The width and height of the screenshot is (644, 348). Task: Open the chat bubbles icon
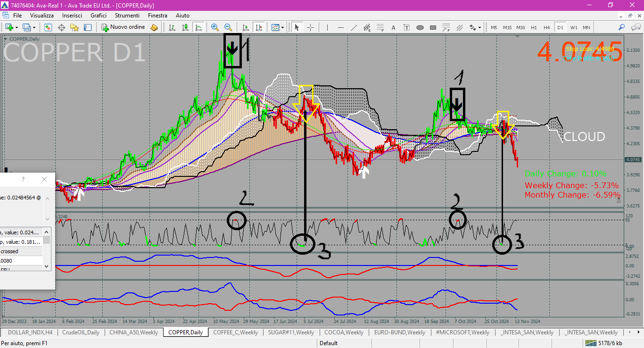pos(636,27)
